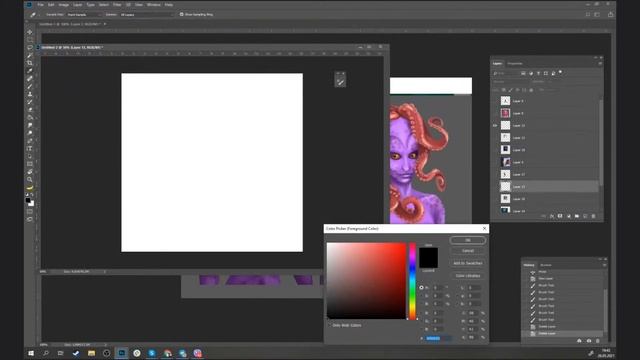The width and height of the screenshot is (640, 360).
Task: Click the foreground color swatch in toolbar
Action: pyautogui.click(x=28, y=200)
